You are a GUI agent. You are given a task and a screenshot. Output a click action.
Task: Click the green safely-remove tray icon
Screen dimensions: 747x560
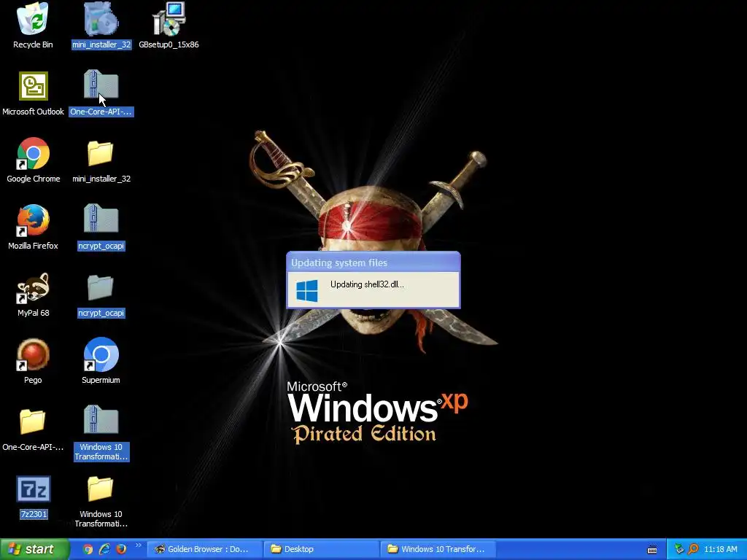click(679, 549)
